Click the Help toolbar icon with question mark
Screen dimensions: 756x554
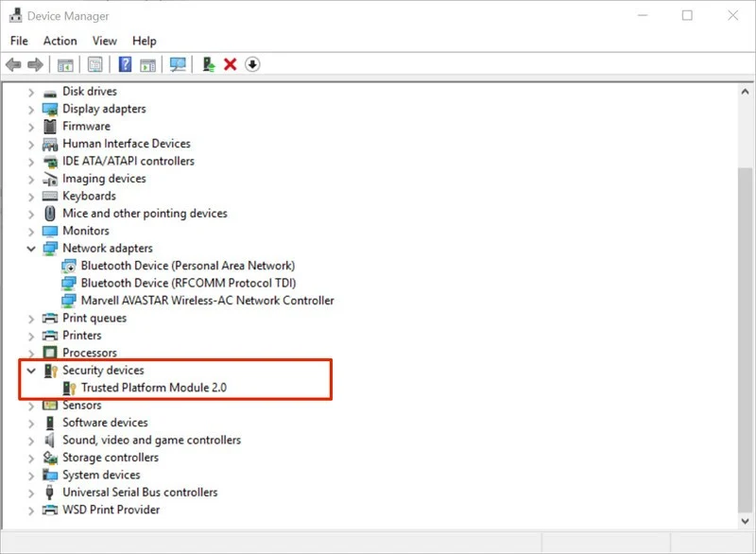pyautogui.click(x=125, y=65)
